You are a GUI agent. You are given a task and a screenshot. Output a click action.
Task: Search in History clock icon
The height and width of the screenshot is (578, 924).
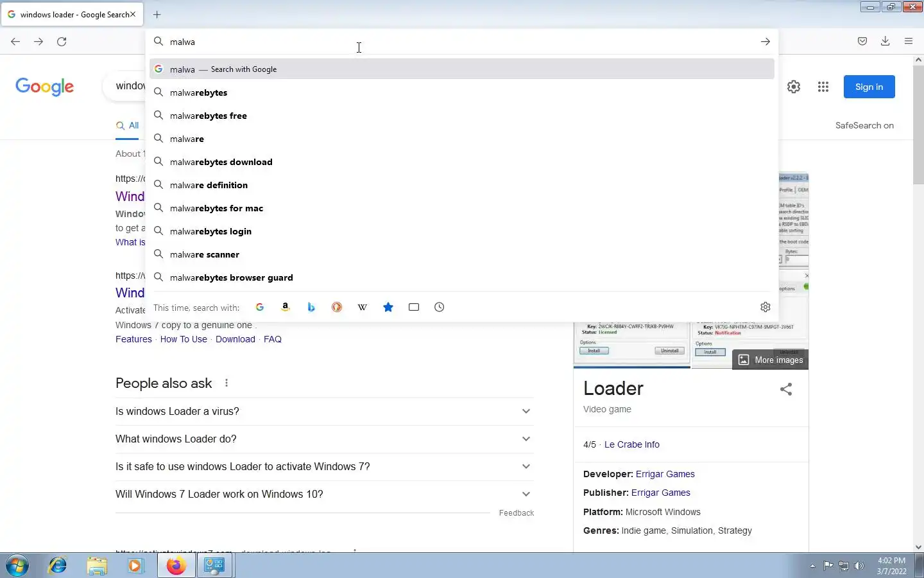point(440,307)
